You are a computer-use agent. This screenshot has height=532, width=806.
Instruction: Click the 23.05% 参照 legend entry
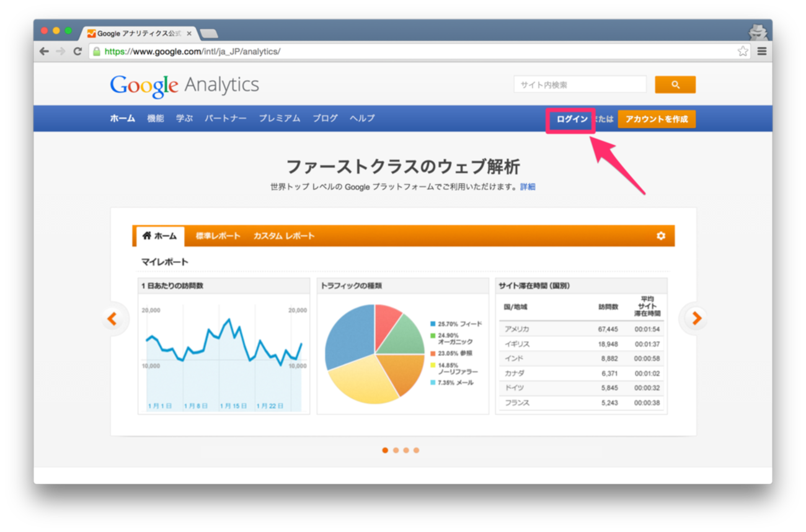(451, 353)
